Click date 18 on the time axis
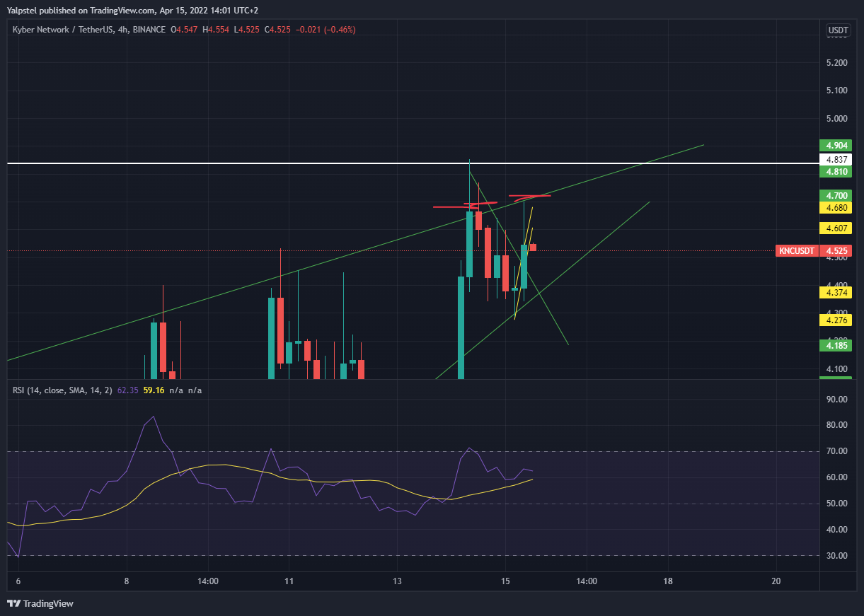Viewport: 864px width, 616px height. (x=667, y=581)
